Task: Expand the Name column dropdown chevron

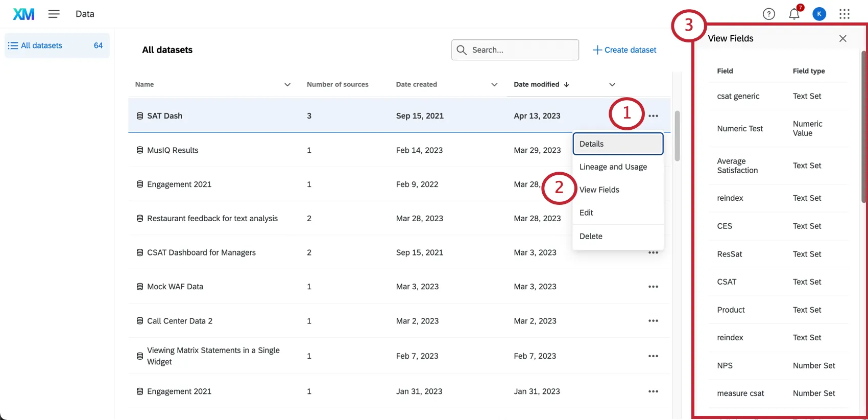Action: pyautogui.click(x=287, y=85)
